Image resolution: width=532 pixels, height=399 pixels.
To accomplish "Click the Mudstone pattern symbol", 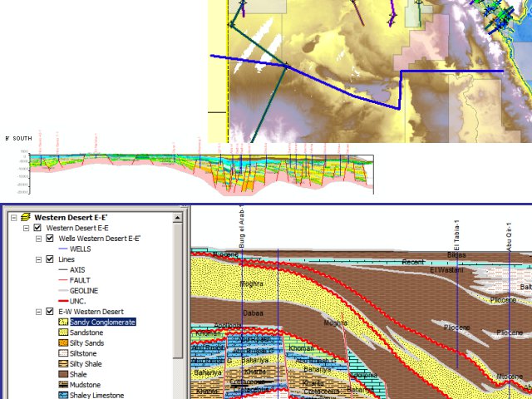I will pyautogui.click(x=63, y=385).
